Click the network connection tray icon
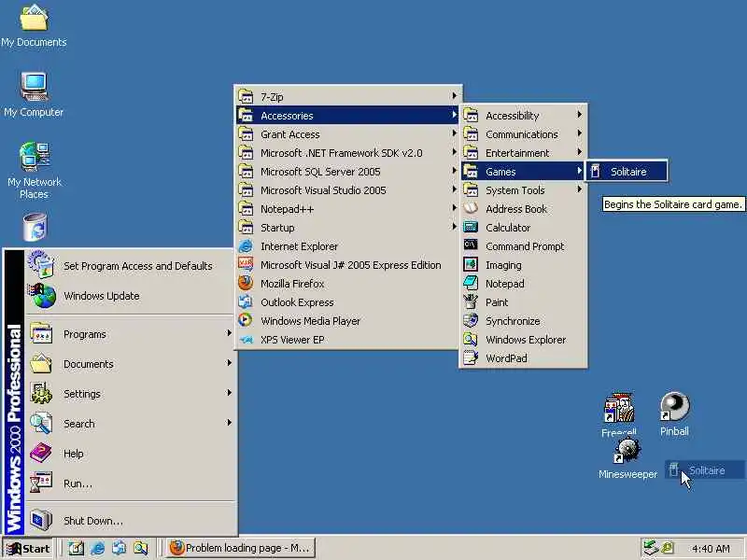The width and height of the screenshot is (747, 560). [650, 548]
